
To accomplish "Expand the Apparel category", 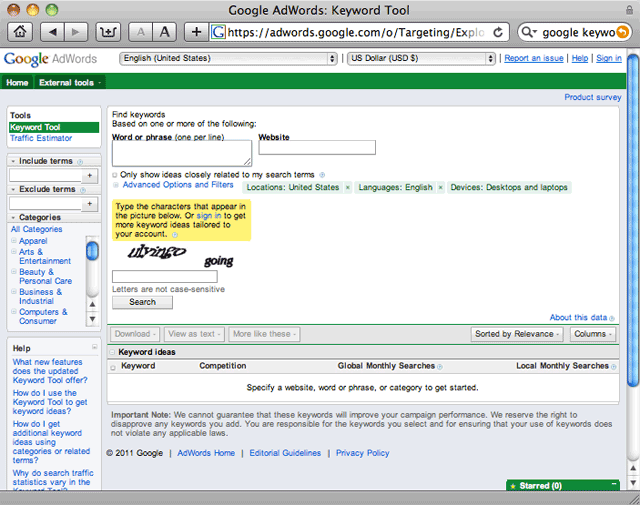I will pyautogui.click(x=13, y=240).
